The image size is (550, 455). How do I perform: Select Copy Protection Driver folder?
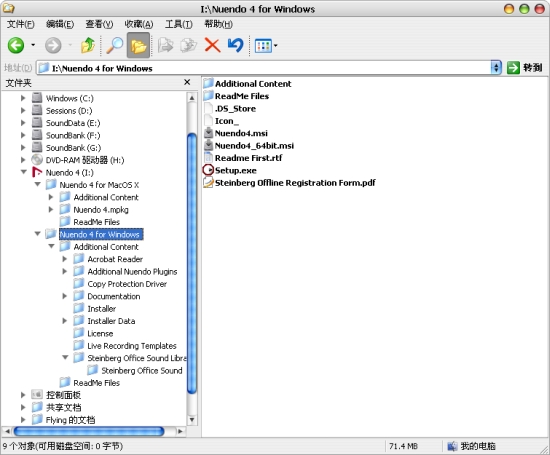[127, 284]
